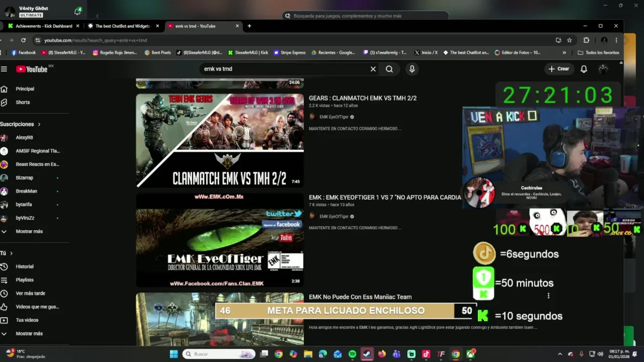Show hidden system tray icons
This screenshot has height=362, width=644.
(559, 354)
